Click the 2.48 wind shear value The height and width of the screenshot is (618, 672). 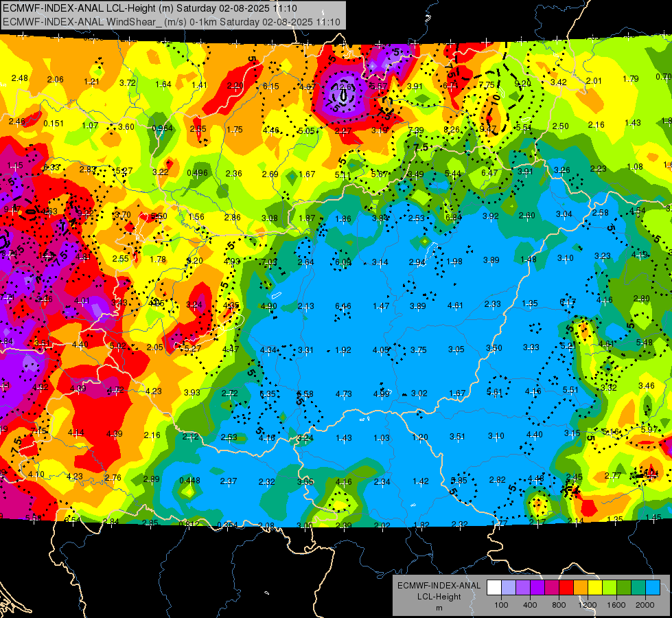pos(19,78)
